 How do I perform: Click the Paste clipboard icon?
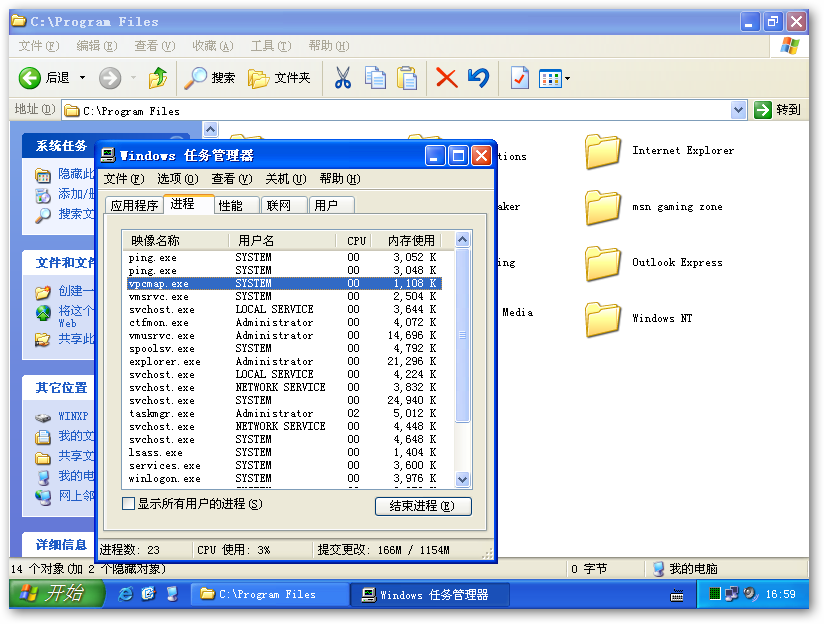tap(407, 78)
